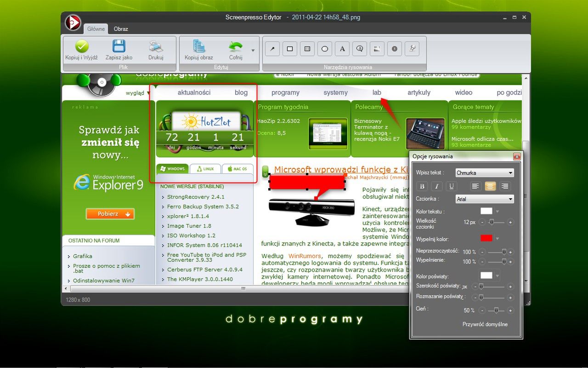The height and width of the screenshot is (368, 588).
Task: Increase Nieprzezroczystość with its plus button
Action: pyautogui.click(x=510, y=252)
